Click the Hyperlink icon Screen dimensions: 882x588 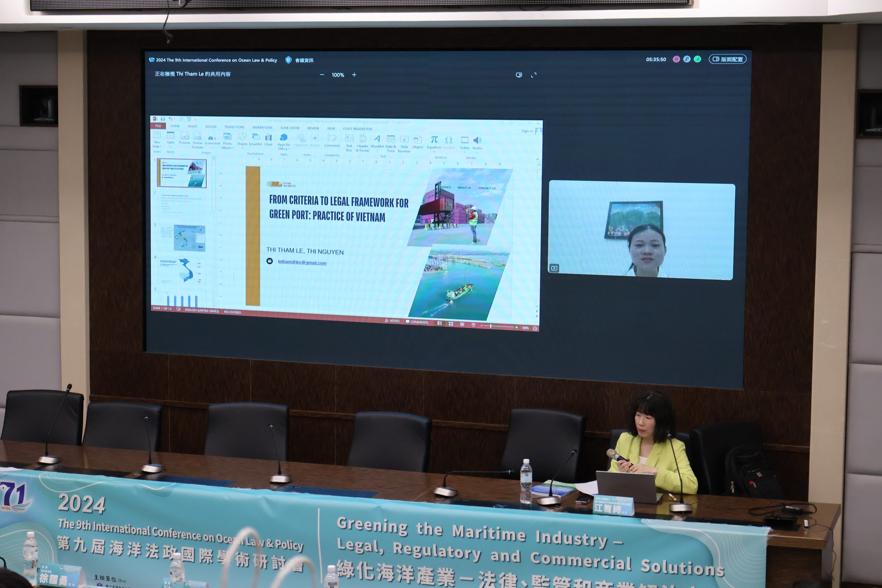click(x=301, y=138)
